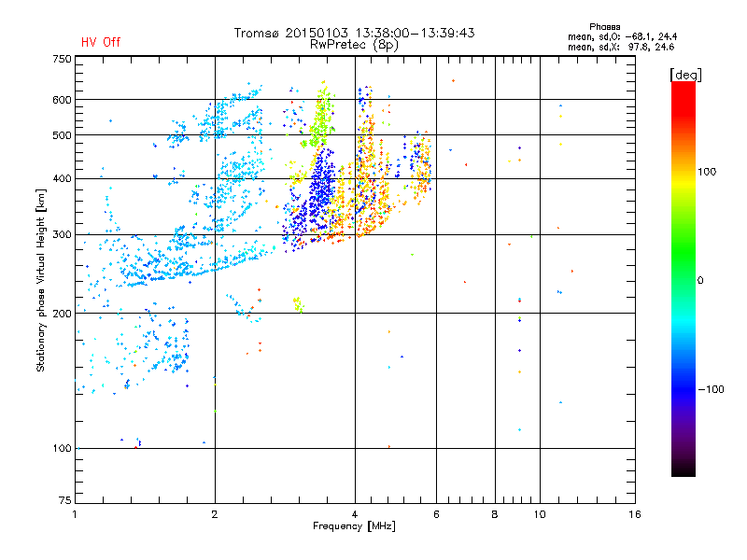Click the y-axis label "500"

click(62, 135)
